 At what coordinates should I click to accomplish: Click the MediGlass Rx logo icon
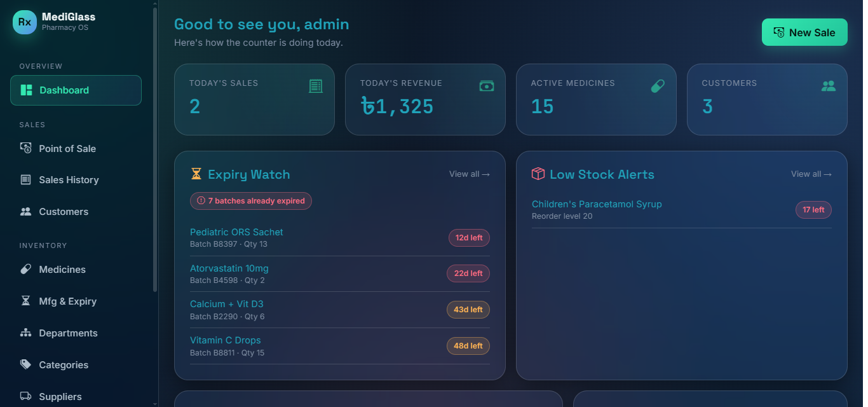(25, 22)
